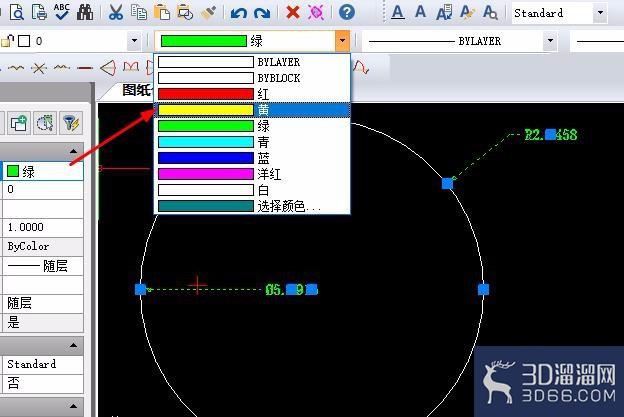Open 选择颜色... custom color dialog
The image size is (624, 417).
pos(252,206)
